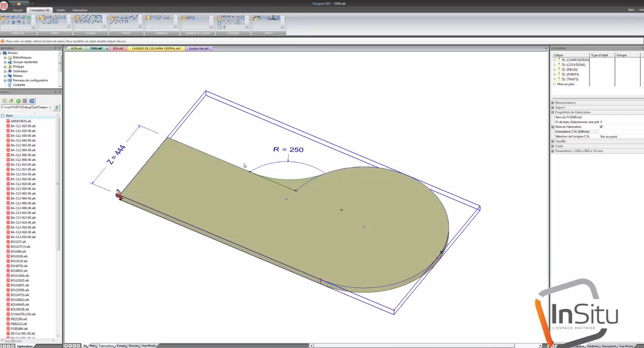The image size is (644, 348).
Task: Switch to the Fabrication ribbon tab
Action: point(80,10)
